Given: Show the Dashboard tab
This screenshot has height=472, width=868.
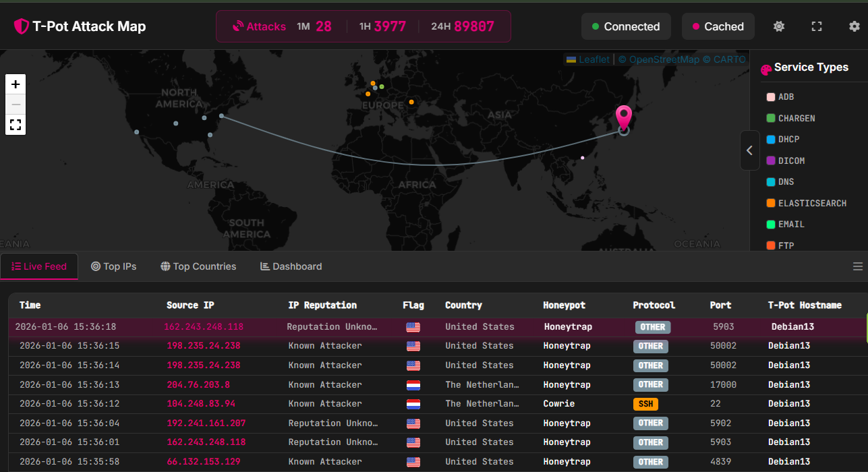Looking at the screenshot, I should point(291,266).
